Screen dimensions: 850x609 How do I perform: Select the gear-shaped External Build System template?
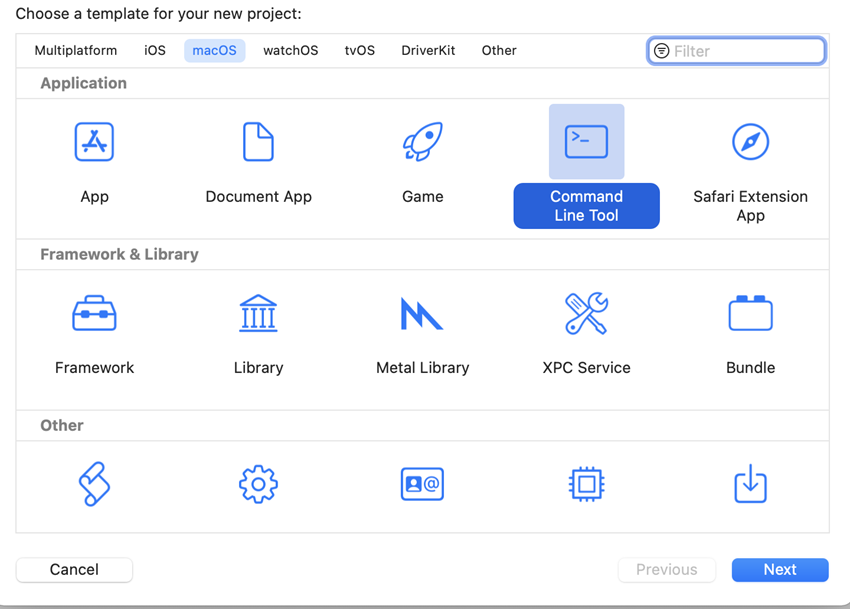click(x=258, y=484)
